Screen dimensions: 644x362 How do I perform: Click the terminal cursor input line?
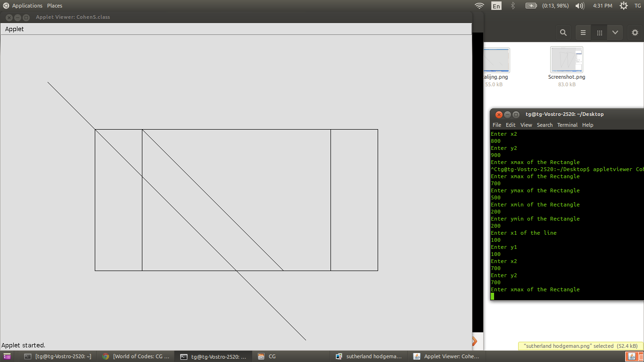[x=567, y=296]
